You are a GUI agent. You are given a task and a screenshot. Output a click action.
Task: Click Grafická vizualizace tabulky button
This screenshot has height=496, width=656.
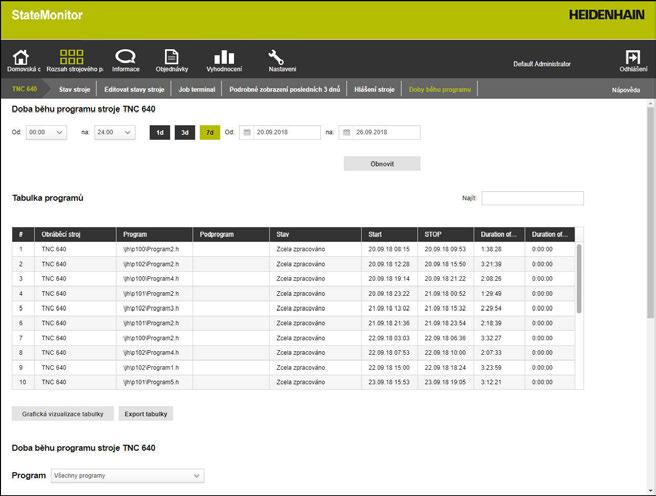point(62,414)
